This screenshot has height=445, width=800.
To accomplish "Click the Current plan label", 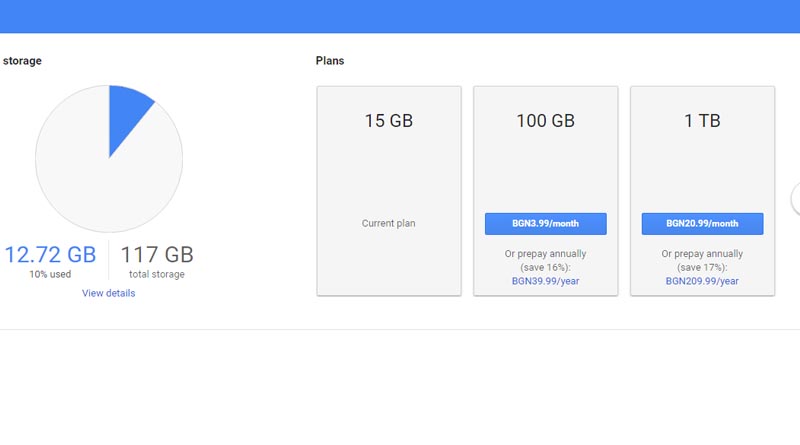I will coord(388,223).
